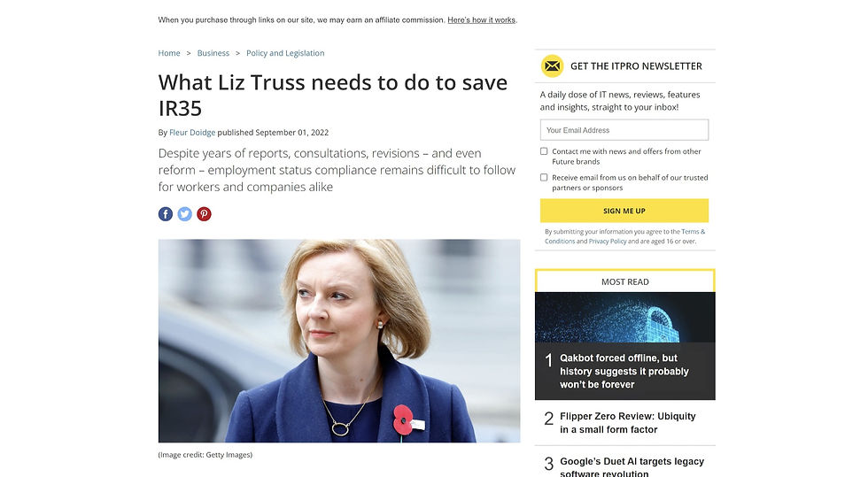Open the Liz Truss article photo
Screen dimensions: 868x477
pyautogui.click(x=339, y=341)
